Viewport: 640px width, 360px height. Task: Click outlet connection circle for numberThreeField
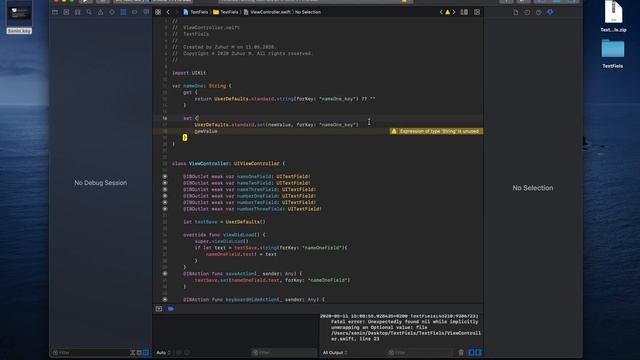[165, 209]
